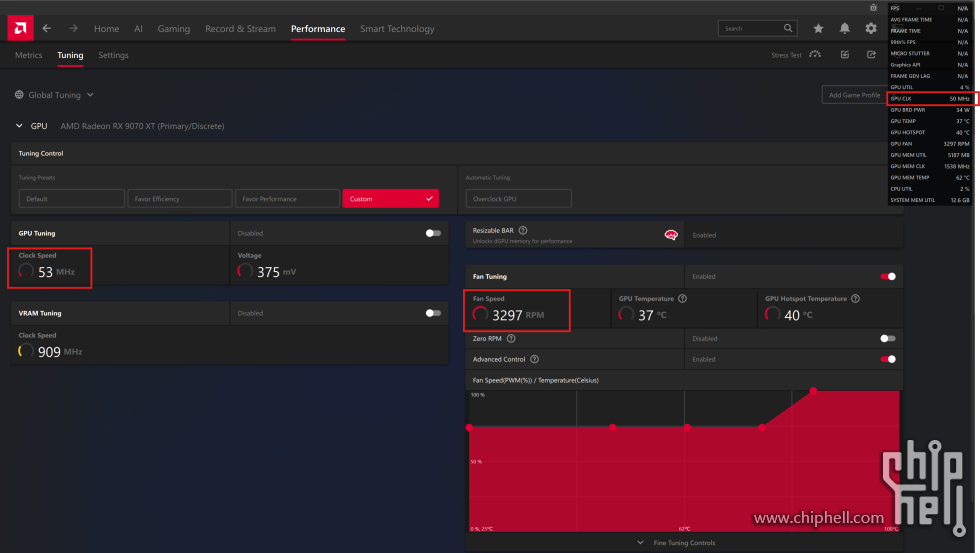
Task: Click the AMD Radeon RX 9070 XT label
Action: pyautogui.click(x=142, y=126)
